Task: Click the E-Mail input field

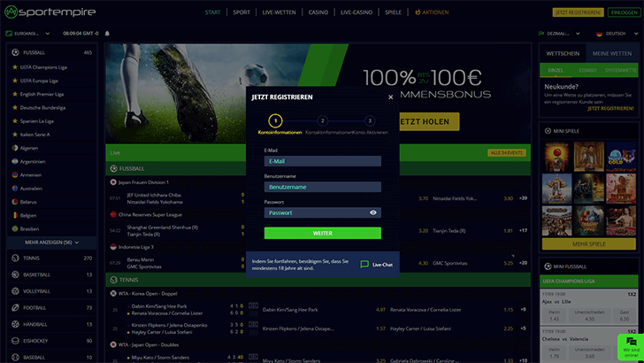Action: click(x=322, y=161)
